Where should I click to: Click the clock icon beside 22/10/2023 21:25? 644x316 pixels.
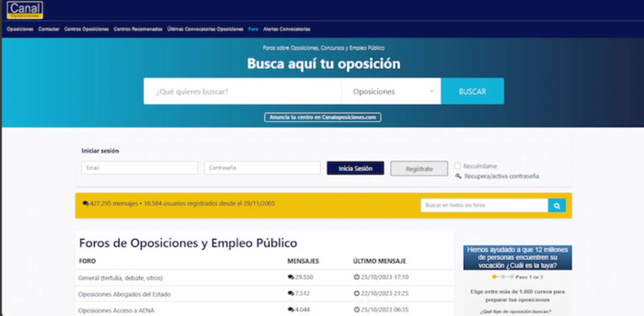pyautogui.click(x=357, y=293)
